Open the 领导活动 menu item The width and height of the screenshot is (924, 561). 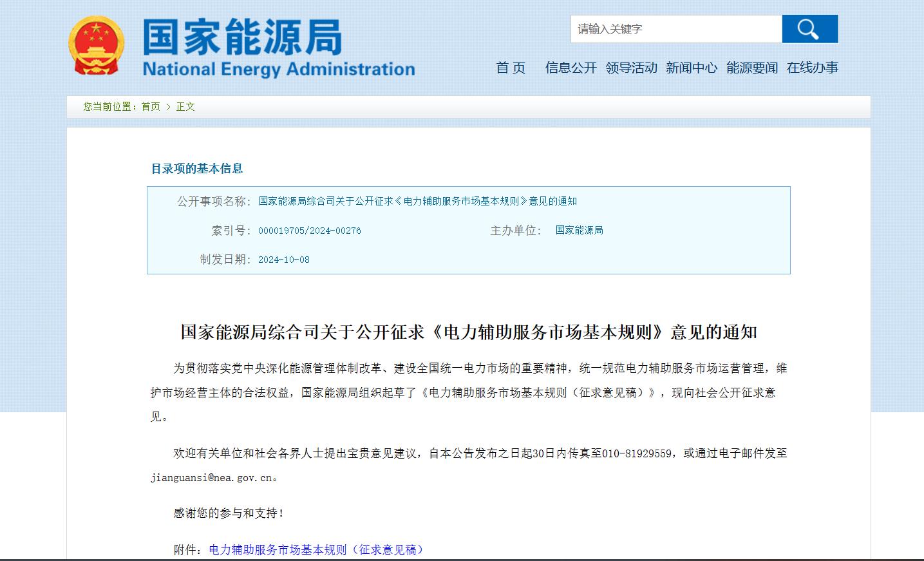[631, 68]
